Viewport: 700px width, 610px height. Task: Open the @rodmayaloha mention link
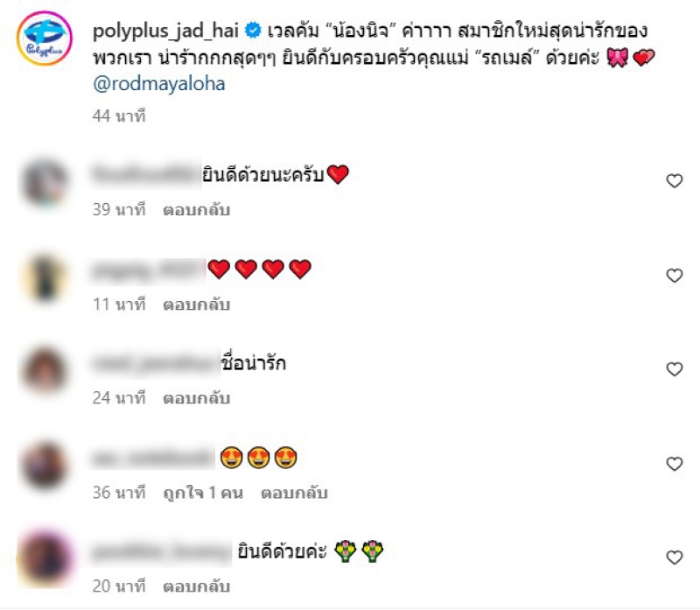[x=159, y=84]
